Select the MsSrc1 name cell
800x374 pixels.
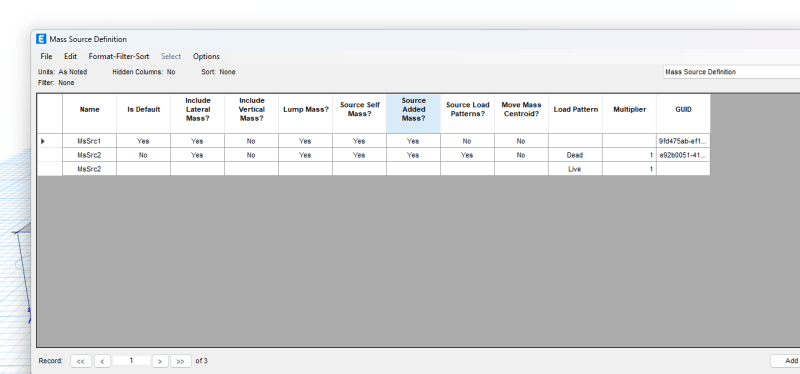click(x=89, y=141)
